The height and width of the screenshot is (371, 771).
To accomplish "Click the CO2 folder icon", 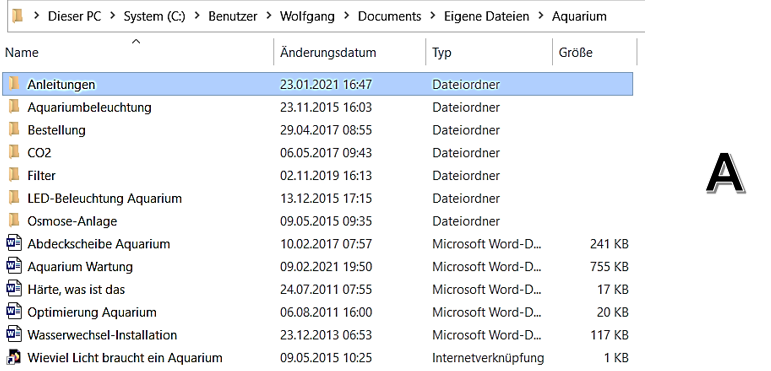I will (14, 152).
